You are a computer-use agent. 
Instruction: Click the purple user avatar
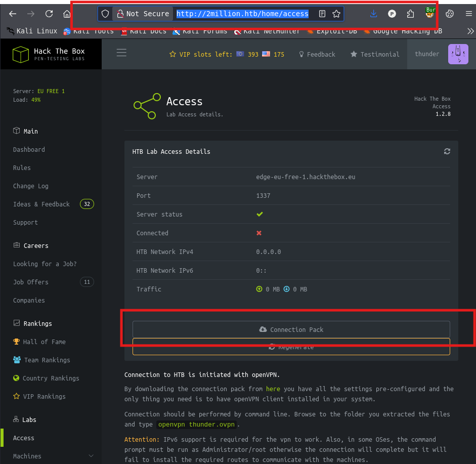[x=458, y=54]
